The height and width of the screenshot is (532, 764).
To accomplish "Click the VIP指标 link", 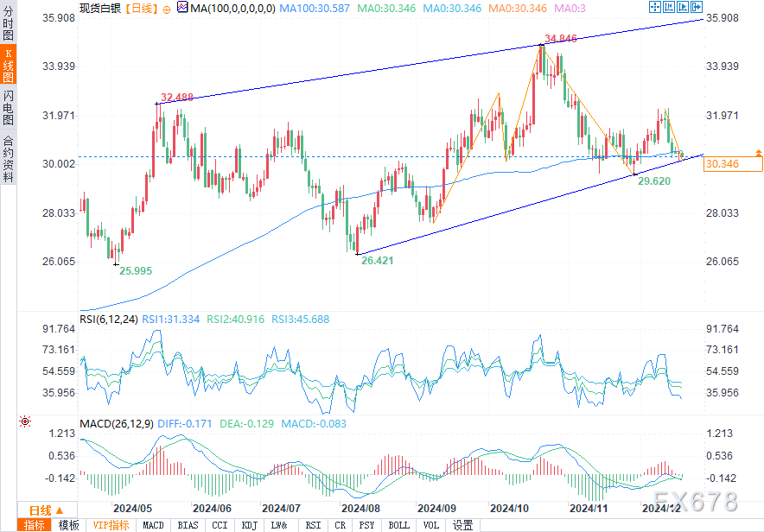I will (x=111, y=525).
